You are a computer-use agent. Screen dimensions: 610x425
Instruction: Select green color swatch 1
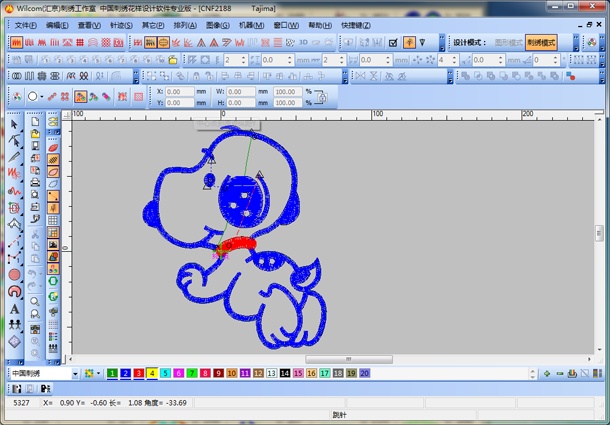112,373
